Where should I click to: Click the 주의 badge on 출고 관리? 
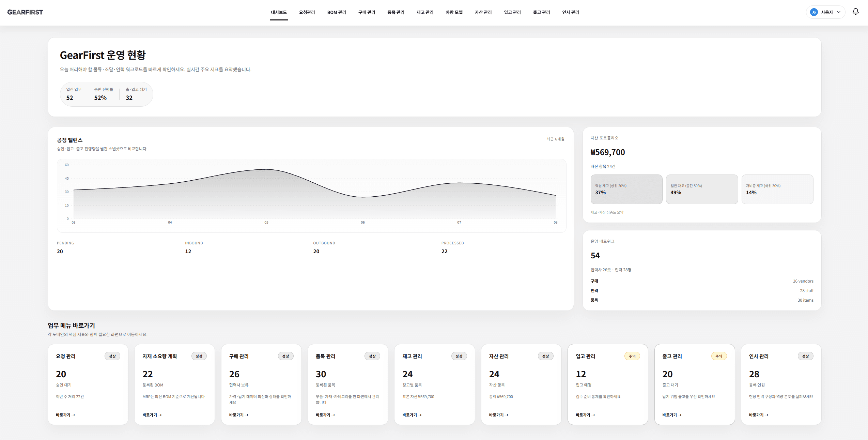click(719, 356)
